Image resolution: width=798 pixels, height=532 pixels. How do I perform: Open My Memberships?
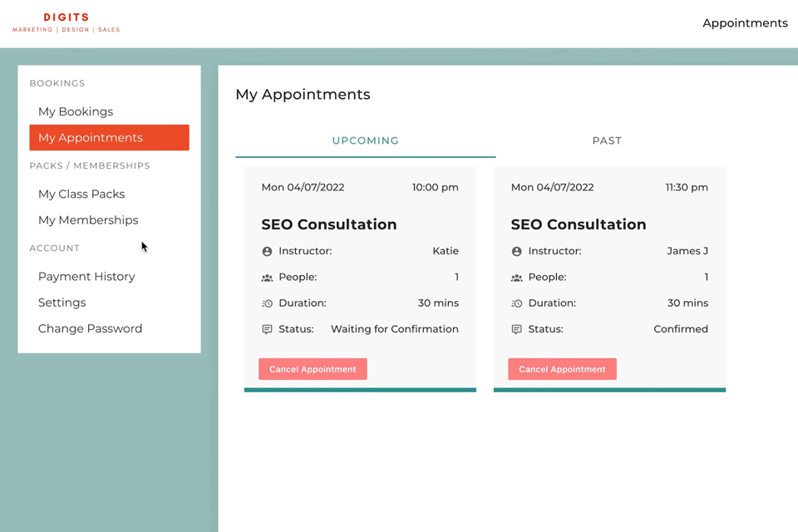point(88,220)
